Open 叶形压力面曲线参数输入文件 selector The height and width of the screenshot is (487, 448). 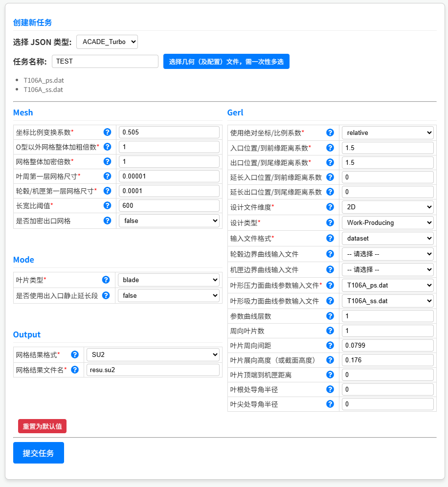point(387,285)
